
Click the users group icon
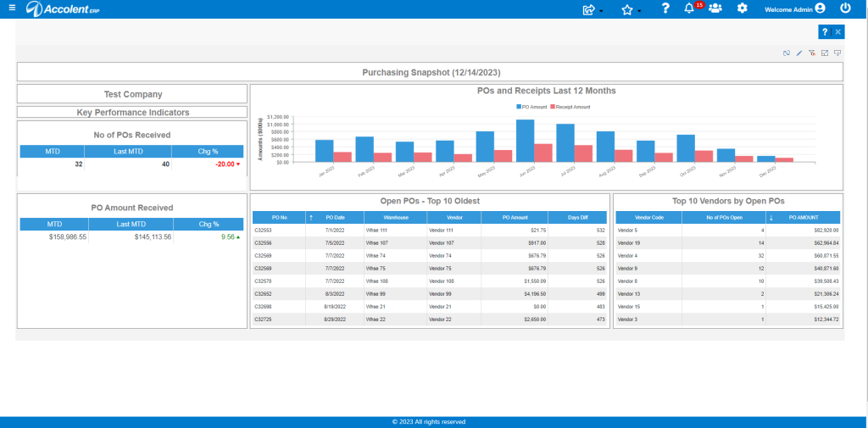click(715, 8)
